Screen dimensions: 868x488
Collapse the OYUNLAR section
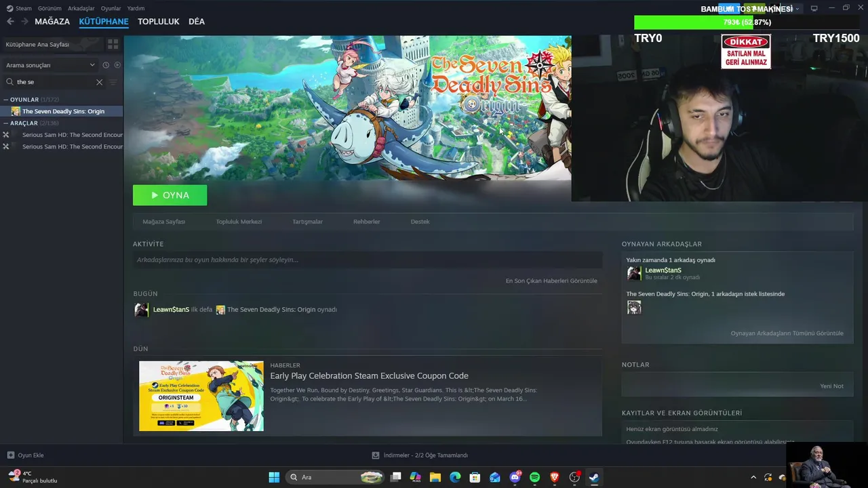(6, 100)
